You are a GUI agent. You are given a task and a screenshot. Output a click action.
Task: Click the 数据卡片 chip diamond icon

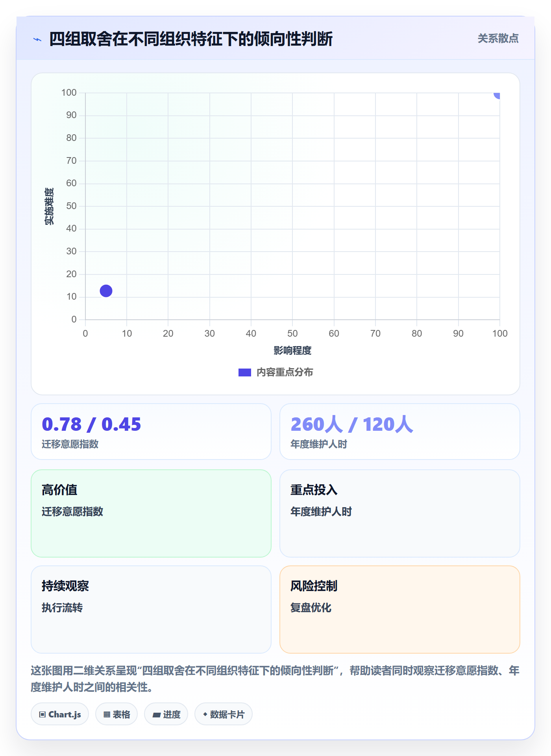tap(205, 714)
